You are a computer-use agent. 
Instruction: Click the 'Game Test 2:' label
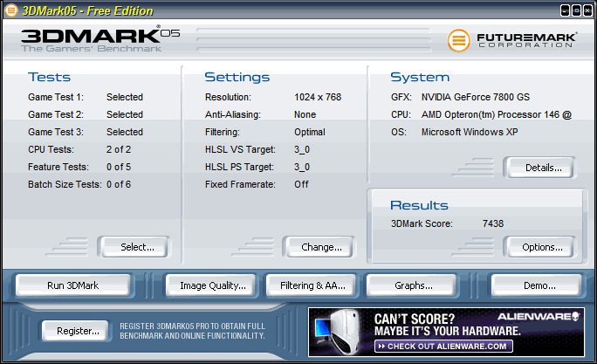56,114
